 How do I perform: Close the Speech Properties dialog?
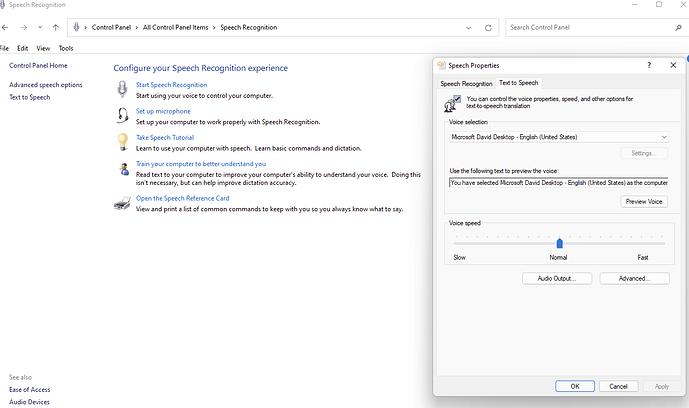[673, 65]
